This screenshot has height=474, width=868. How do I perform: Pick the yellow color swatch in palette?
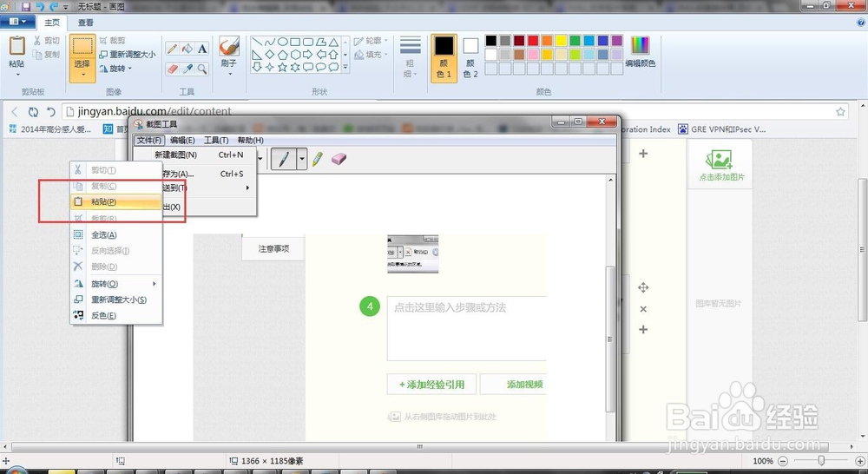(561, 41)
